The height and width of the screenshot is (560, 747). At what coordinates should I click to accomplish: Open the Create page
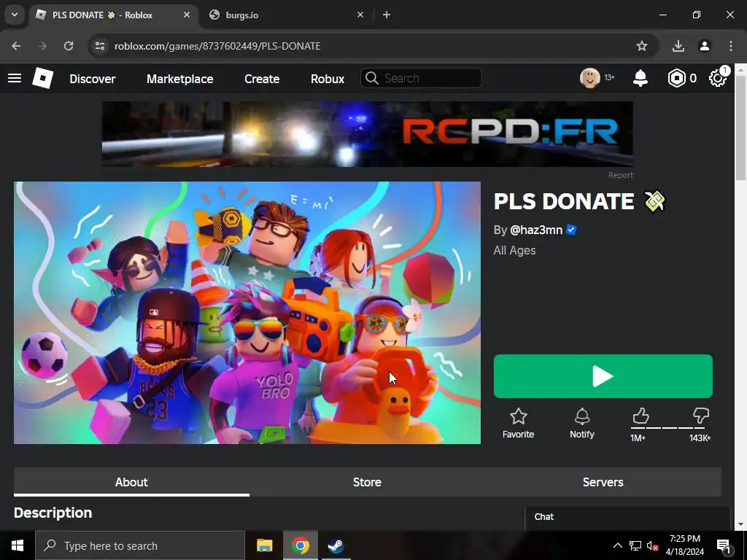262,79
